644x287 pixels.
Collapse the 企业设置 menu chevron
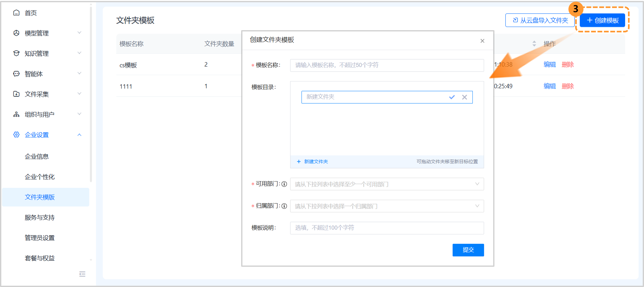[x=79, y=135]
